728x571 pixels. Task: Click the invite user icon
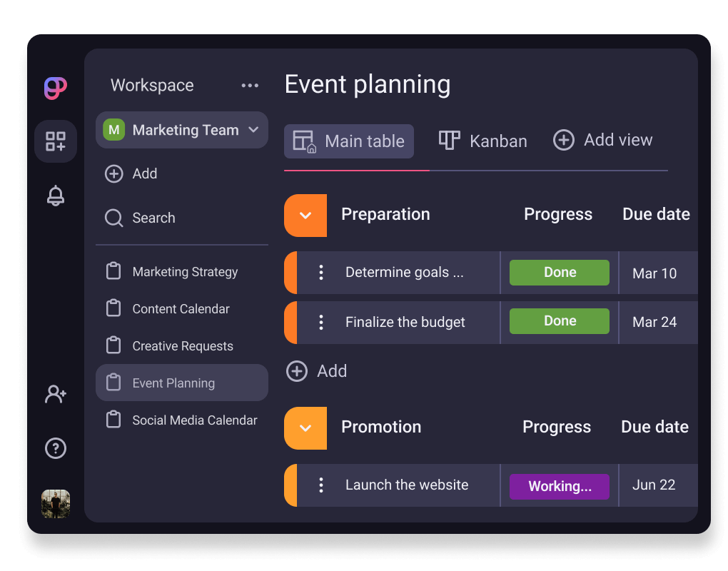56,393
